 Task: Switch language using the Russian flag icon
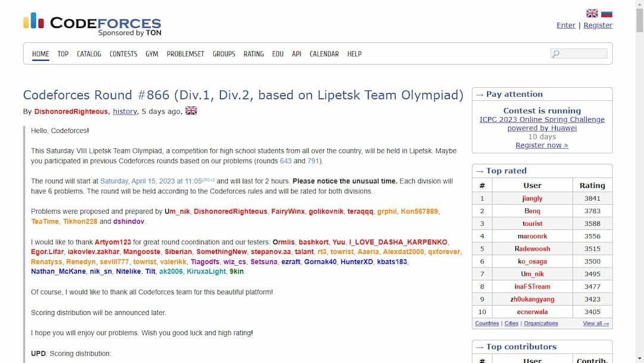coord(606,13)
